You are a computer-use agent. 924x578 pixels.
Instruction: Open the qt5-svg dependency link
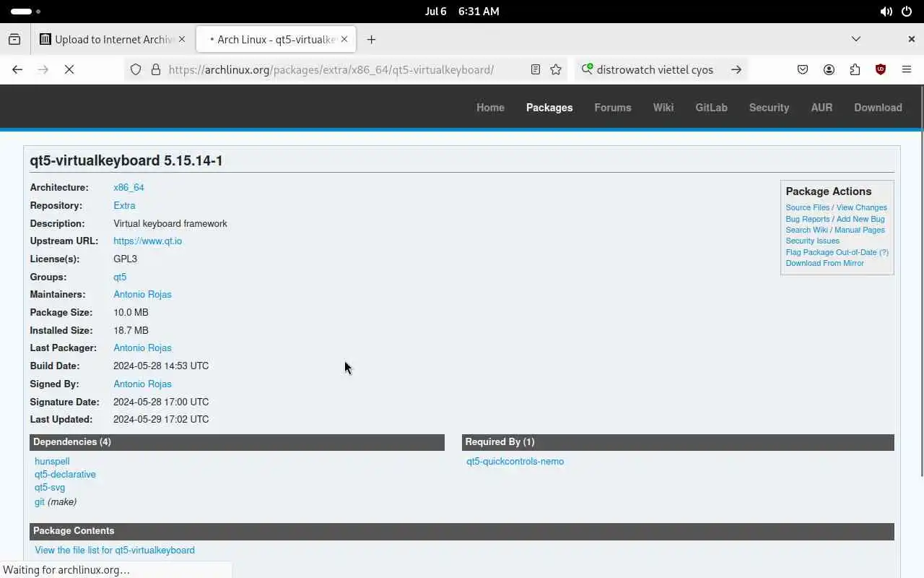50,487
